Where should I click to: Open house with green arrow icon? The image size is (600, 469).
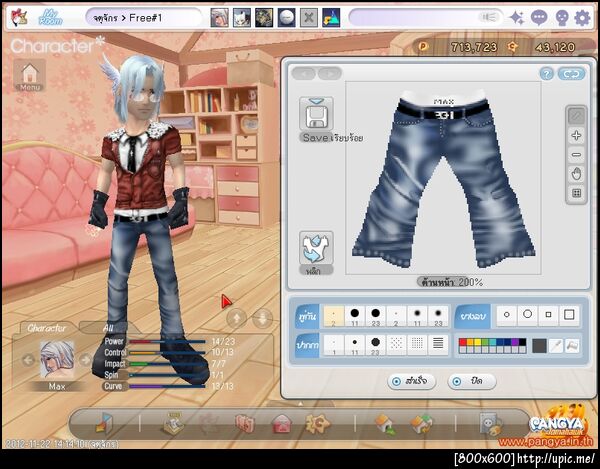coord(385,424)
